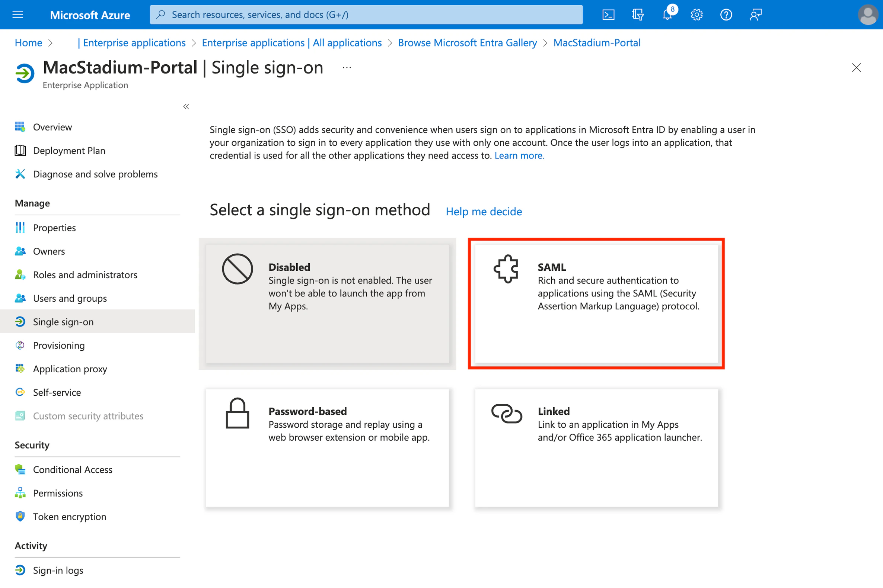Open the feedback icon in the header

755,15
